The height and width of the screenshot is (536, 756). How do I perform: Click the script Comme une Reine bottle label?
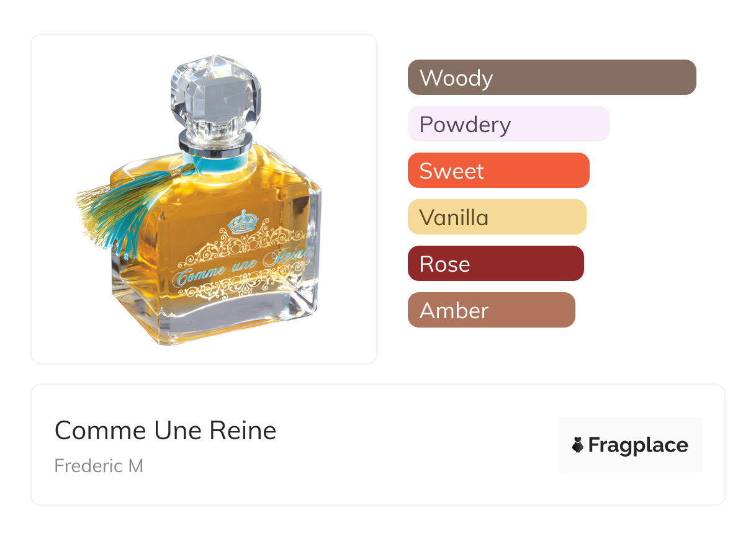(239, 268)
